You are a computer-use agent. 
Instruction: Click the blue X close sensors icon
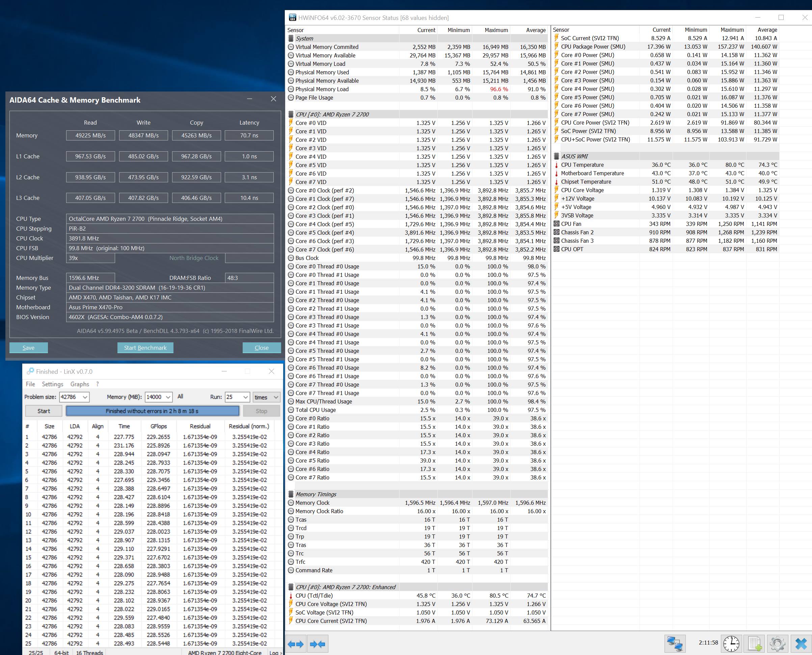[x=801, y=643]
